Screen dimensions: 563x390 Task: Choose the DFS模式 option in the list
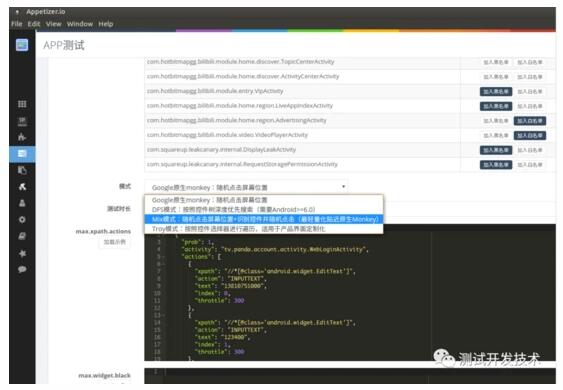point(264,209)
